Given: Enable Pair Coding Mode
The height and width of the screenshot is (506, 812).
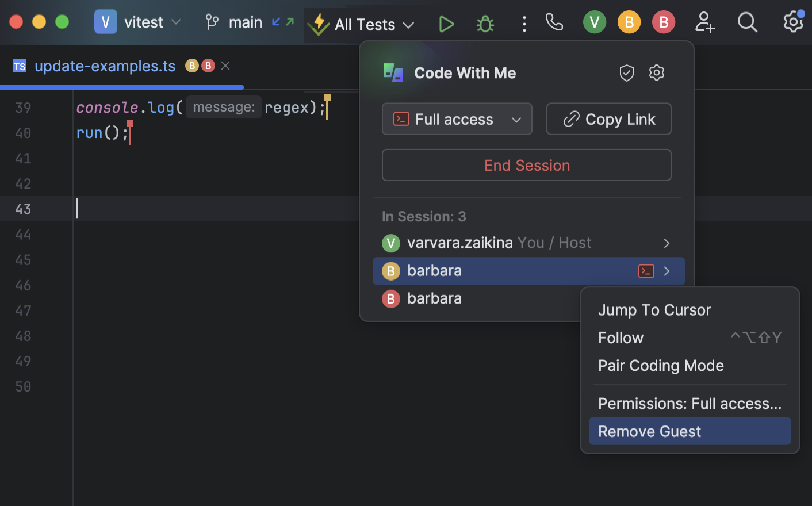Looking at the screenshot, I should point(661,366).
